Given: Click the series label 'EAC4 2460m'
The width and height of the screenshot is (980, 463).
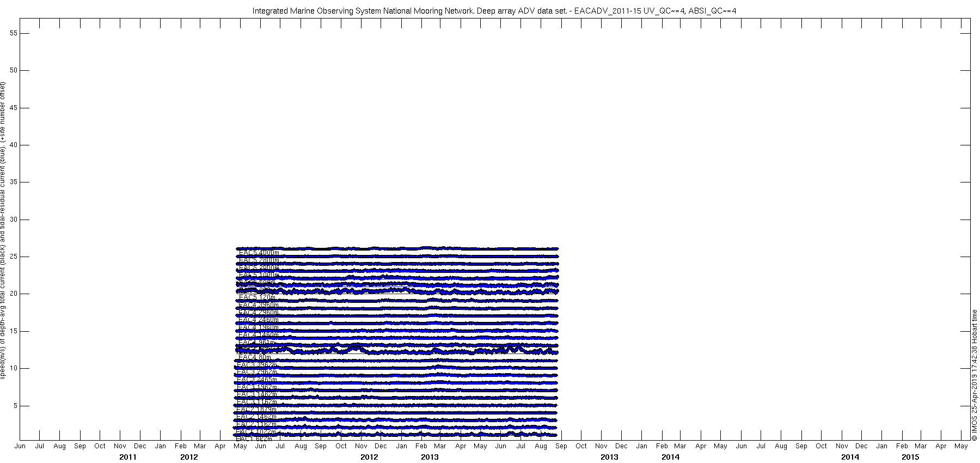Looking at the screenshot, I should click(x=259, y=320).
